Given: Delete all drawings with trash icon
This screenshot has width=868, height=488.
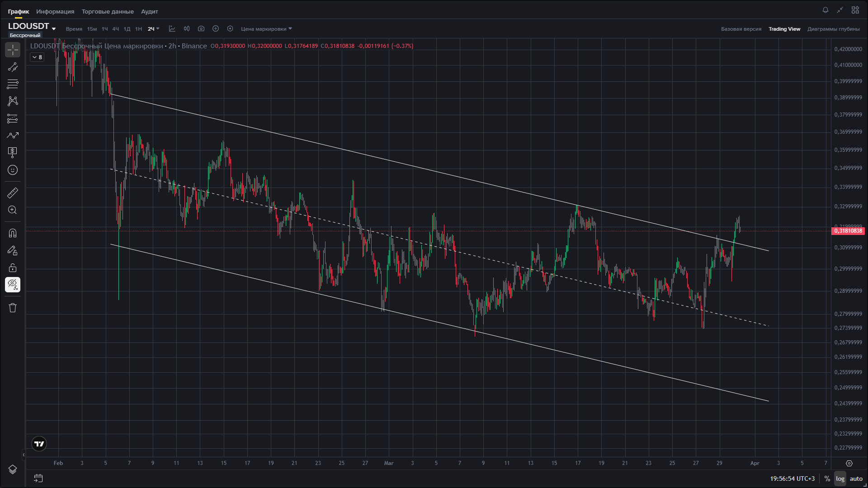Looking at the screenshot, I should point(13,308).
